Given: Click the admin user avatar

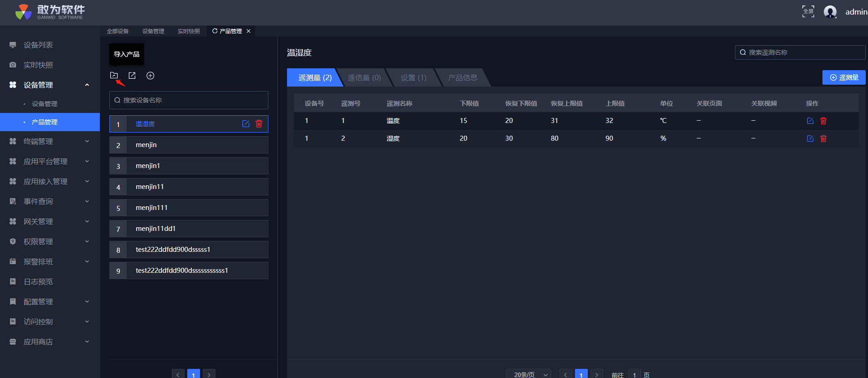Looking at the screenshot, I should tap(830, 12).
